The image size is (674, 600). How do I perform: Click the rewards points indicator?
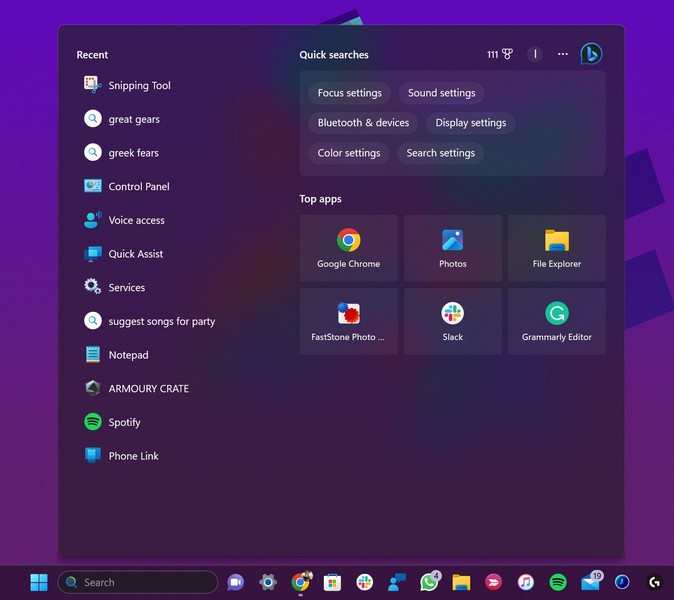(500, 54)
